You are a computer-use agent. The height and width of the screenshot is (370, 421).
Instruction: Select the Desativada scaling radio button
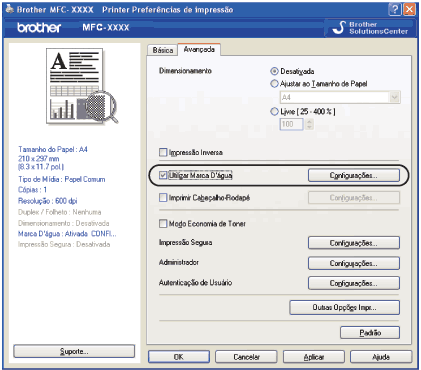click(x=274, y=71)
